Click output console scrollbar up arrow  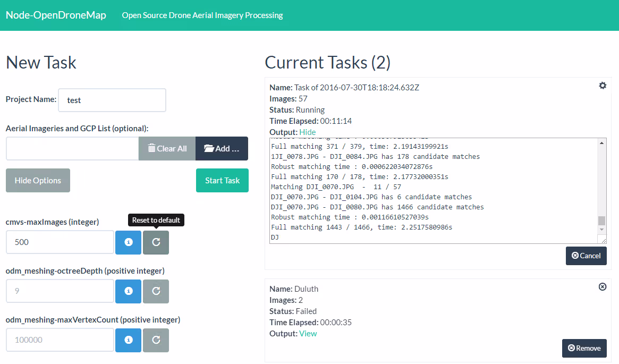pyautogui.click(x=601, y=143)
